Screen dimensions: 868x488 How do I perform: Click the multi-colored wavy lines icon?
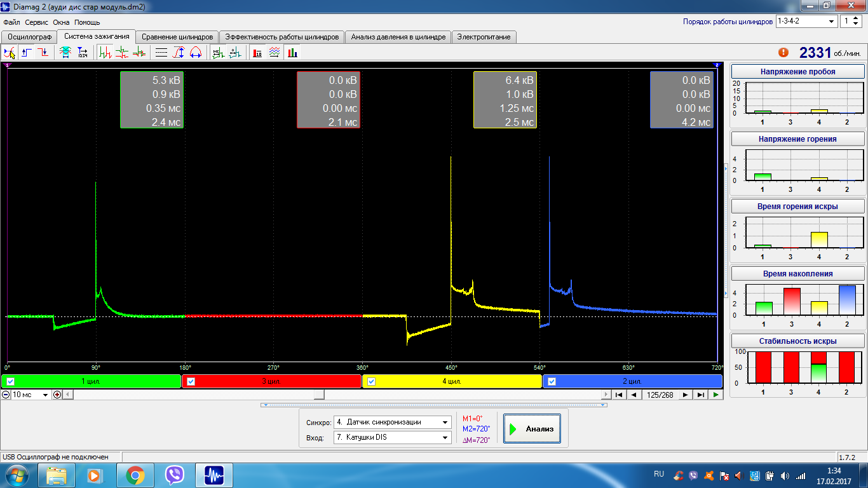point(275,53)
